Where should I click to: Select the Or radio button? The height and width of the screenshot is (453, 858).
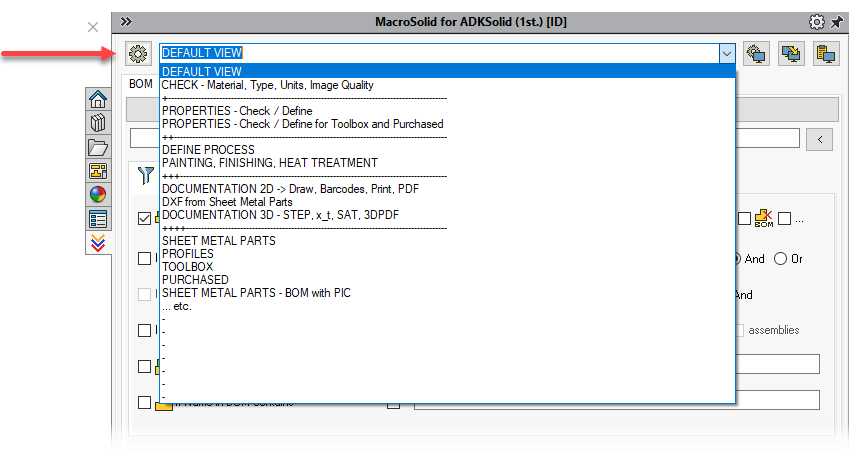pyautogui.click(x=780, y=259)
